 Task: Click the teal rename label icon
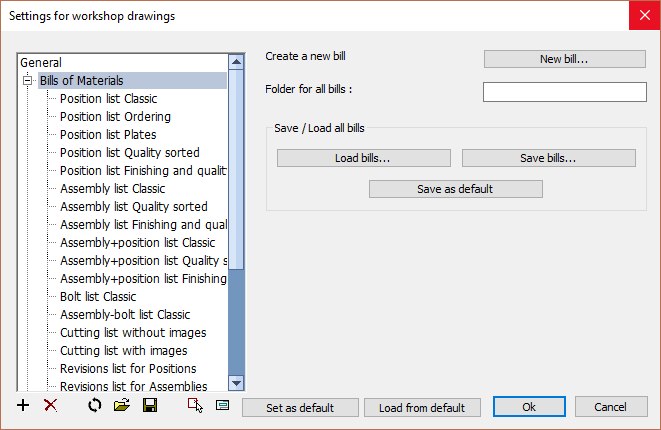[222, 406]
